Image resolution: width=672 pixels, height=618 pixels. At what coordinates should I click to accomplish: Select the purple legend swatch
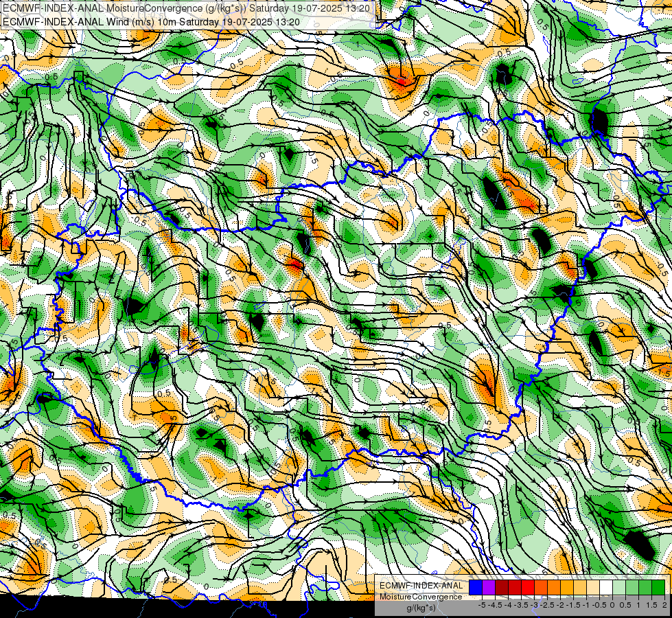pyautogui.click(x=489, y=588)
